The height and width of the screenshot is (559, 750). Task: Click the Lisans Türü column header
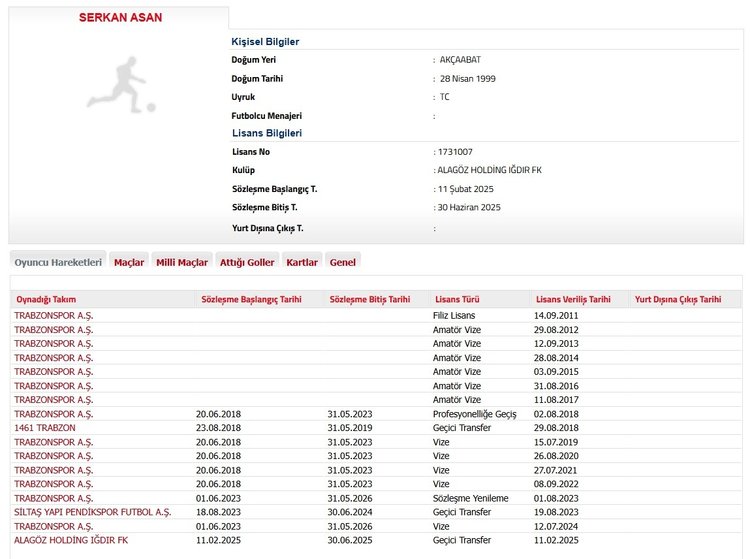[458, 299]
